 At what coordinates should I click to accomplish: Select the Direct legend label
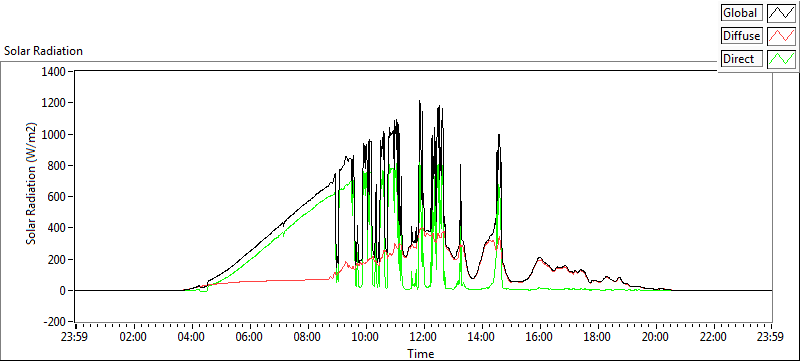(742, 59)
